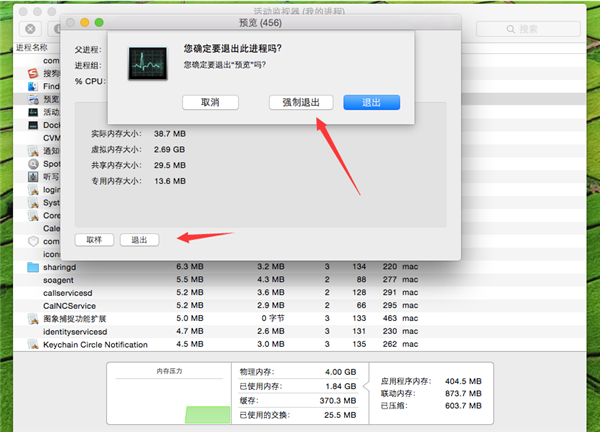Screen dimensions: 600x432
Task: Click Quit (退出) in the process info window
Action: tap(139, 240)
